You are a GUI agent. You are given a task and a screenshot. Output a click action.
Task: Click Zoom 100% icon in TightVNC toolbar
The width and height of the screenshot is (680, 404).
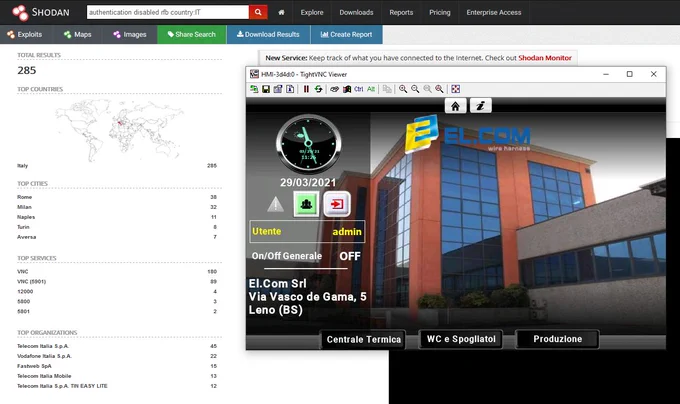click(427, 89)
